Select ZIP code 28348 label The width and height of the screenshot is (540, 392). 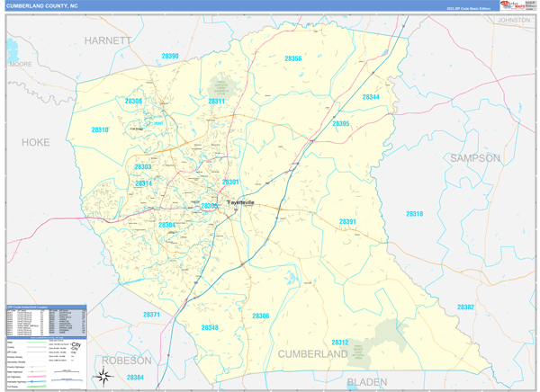point(210,328)
